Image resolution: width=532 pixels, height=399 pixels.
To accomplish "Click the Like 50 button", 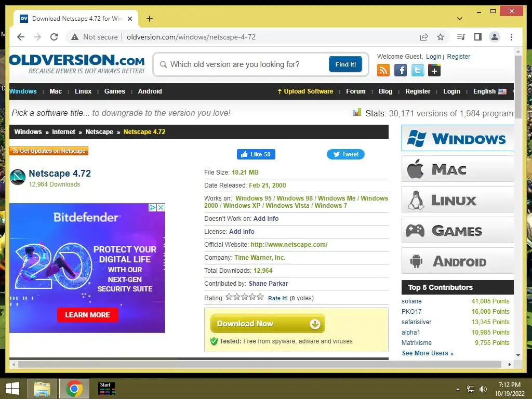I will point(256,154).
